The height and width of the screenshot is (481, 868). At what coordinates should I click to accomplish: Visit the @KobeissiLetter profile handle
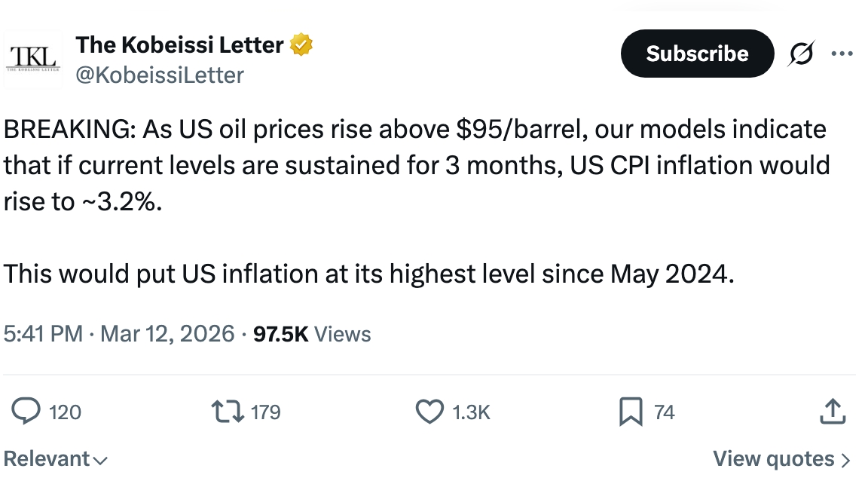click(x=159, y=75)
